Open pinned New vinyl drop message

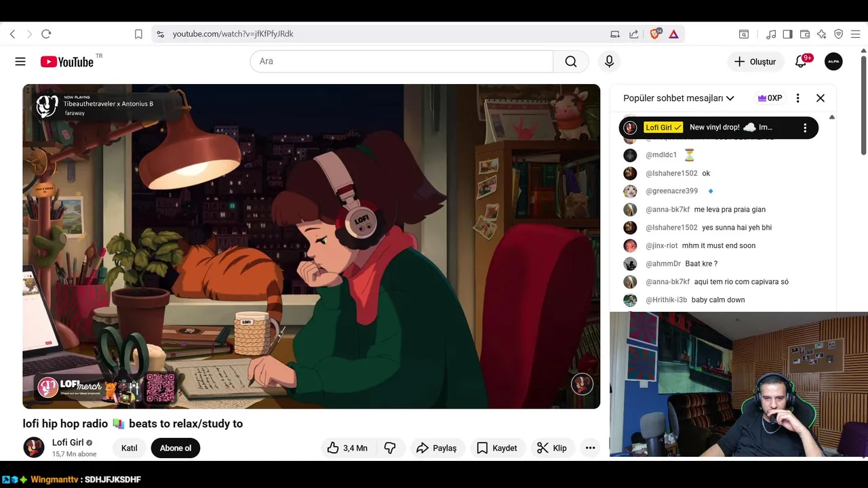719,127
